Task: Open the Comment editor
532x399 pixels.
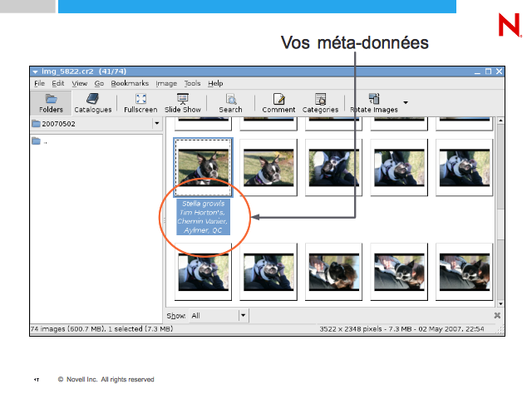Action: pos(278,102)
